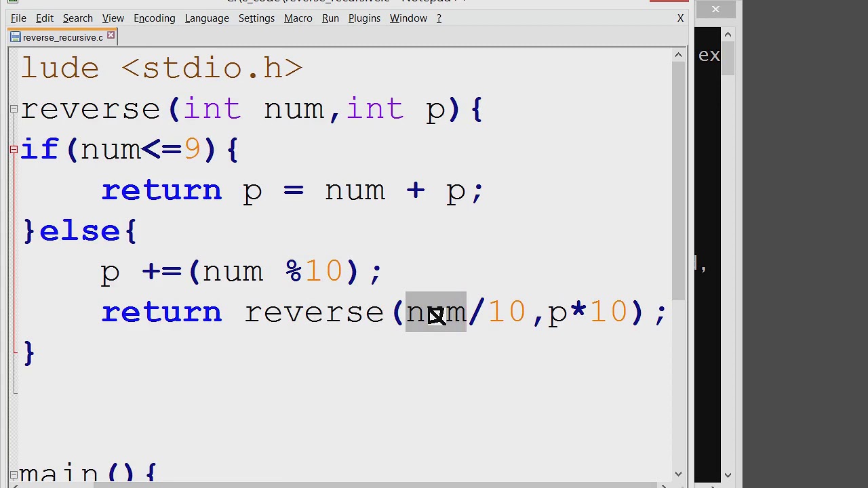Open the Plugins menu
The height and width of the screenshot is (488, 868).
364,18
